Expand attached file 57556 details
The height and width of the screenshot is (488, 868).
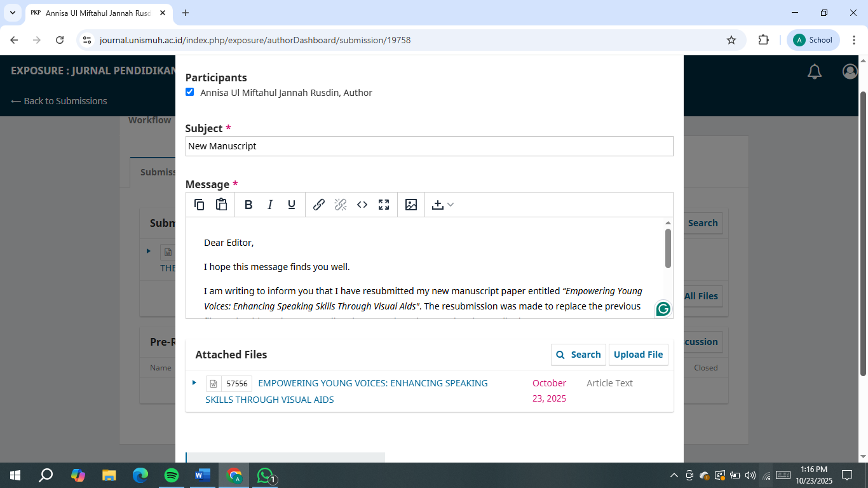(194, 383)
